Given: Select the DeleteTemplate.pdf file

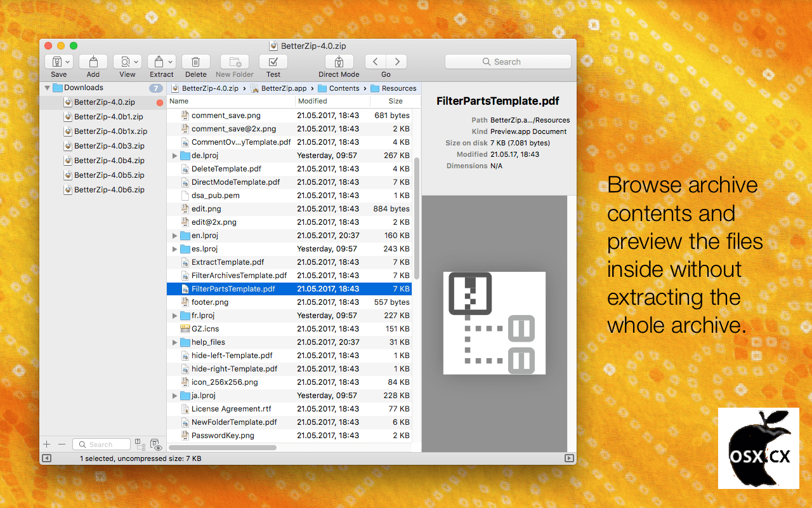Looking at the screenshot, I should point(289,169).
